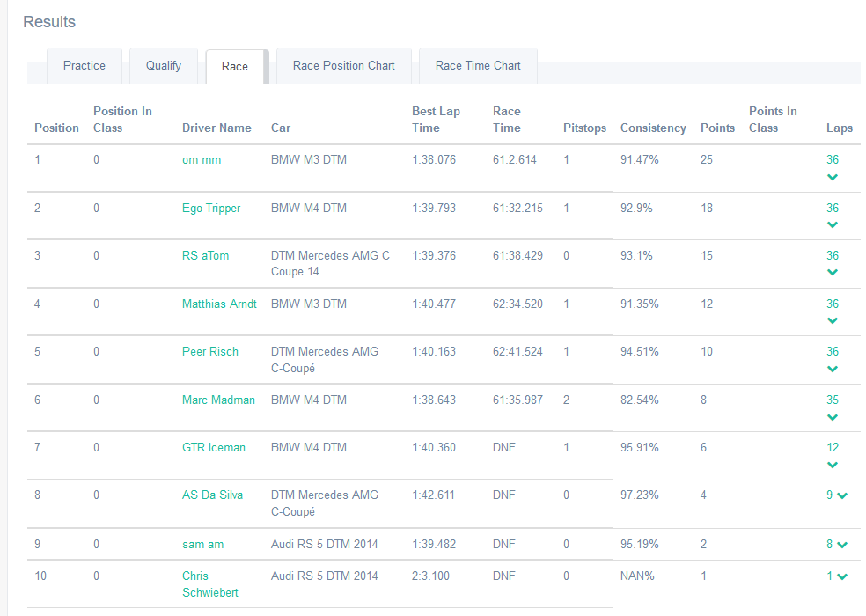The image size is (866, 616).
Task: Expand the 8 laps chevron for sam am
Action: [x=842, y=545]
